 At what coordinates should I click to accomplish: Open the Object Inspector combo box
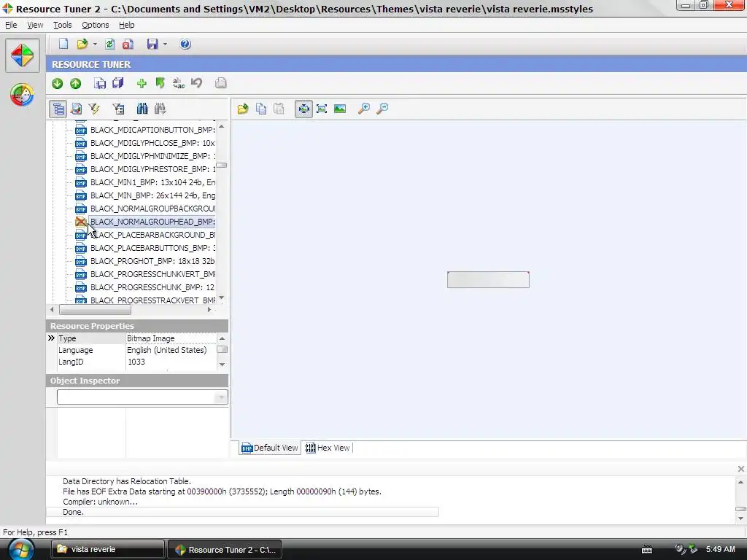coord(142,397)
